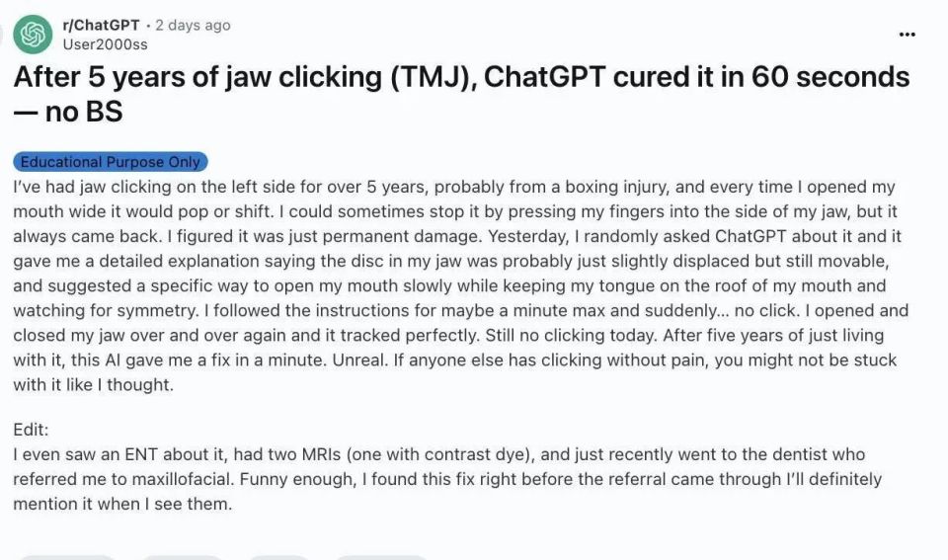Select the 'Educational Purpose Only' flair tag
Image resolution: width=948 pixels, height=560 pixels.
coord(111,161)
